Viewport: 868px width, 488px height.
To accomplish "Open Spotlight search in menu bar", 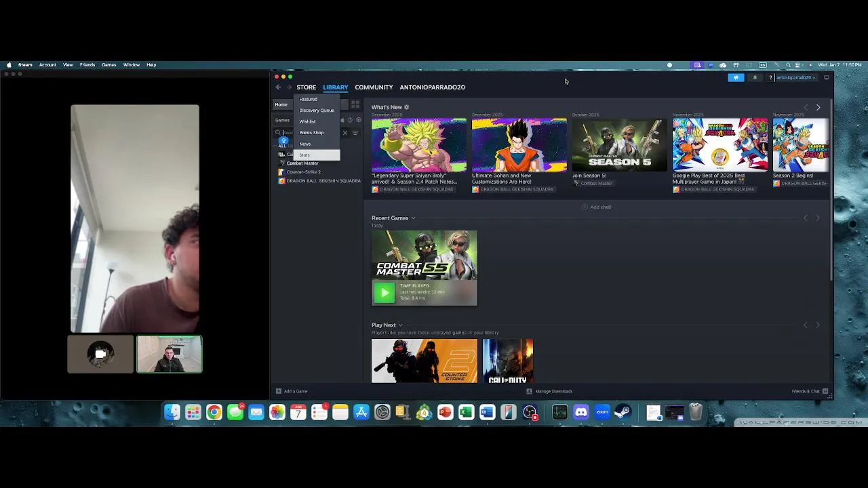I will coord(788,65).
